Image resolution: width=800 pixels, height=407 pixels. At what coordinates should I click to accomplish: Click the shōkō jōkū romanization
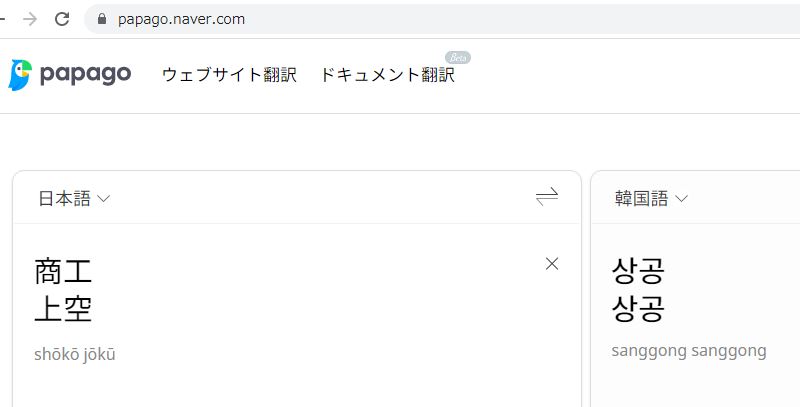(75, 354)
